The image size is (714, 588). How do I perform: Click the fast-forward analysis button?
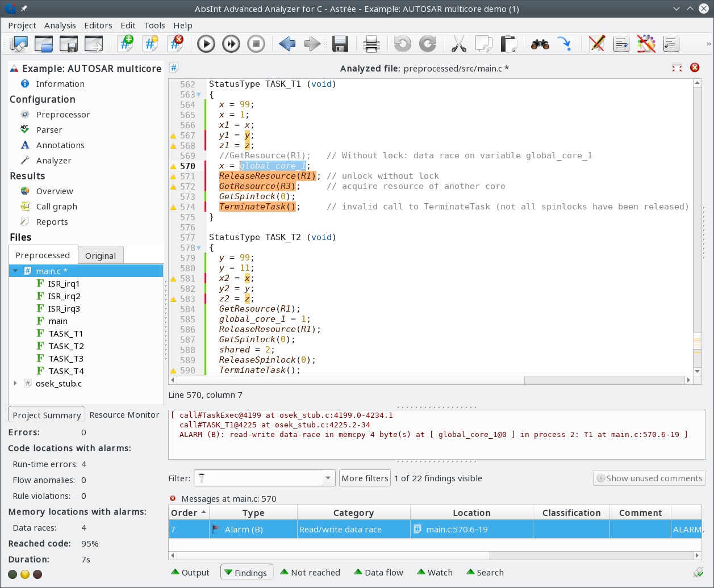[231, 44]
